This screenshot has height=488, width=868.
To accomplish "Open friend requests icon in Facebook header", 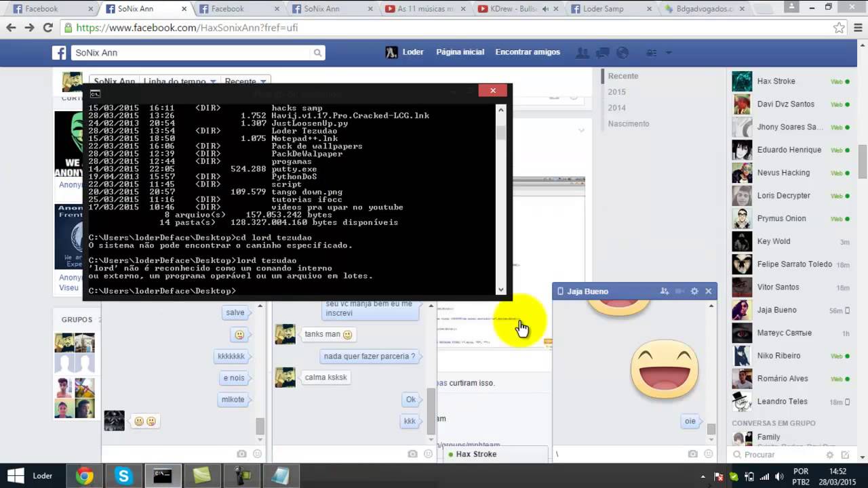I will click(582, 53).
